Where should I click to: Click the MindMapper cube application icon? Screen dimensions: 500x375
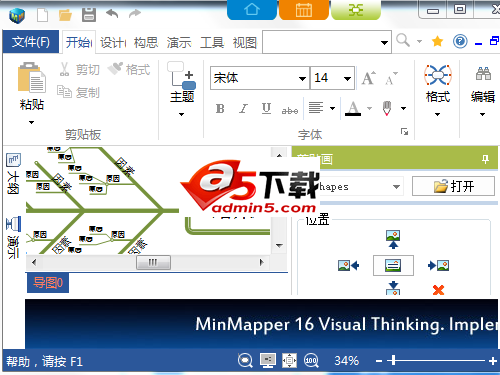click(x=17, y=15)
